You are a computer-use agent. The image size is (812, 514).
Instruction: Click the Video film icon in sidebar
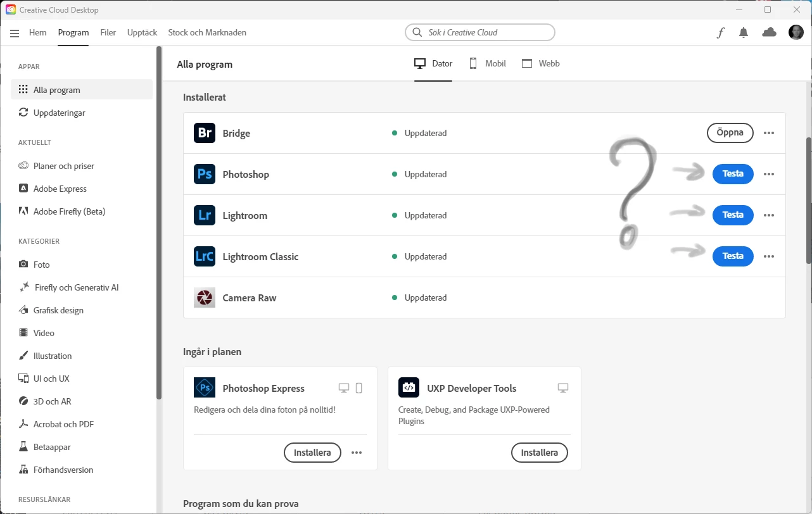[23, 333]
